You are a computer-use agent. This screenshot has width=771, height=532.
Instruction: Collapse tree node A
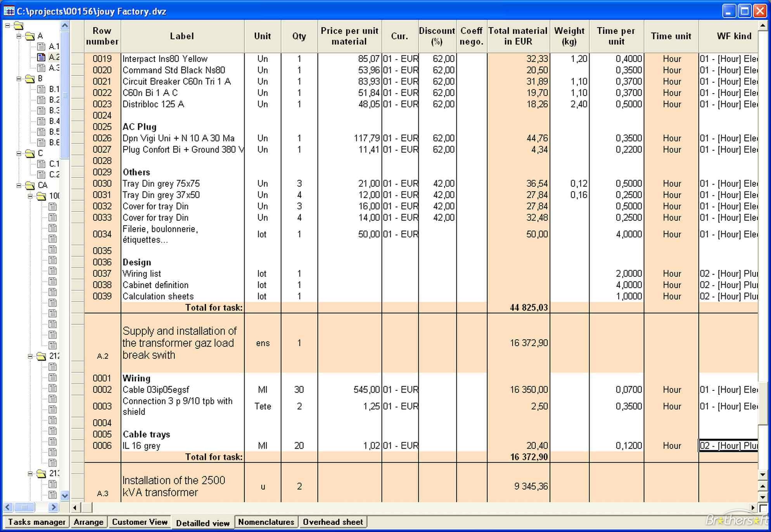19,36
